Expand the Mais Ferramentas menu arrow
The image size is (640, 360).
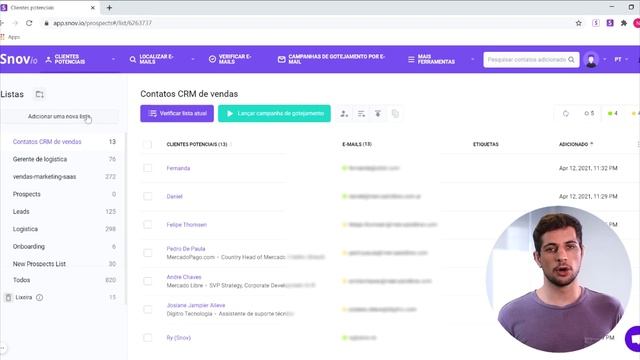(x=473, y=60)
